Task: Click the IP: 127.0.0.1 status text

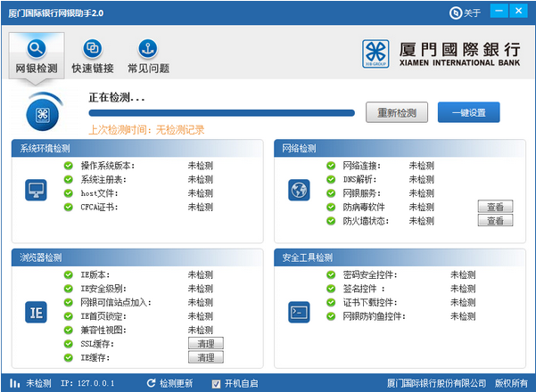Action: pos(87,383)
